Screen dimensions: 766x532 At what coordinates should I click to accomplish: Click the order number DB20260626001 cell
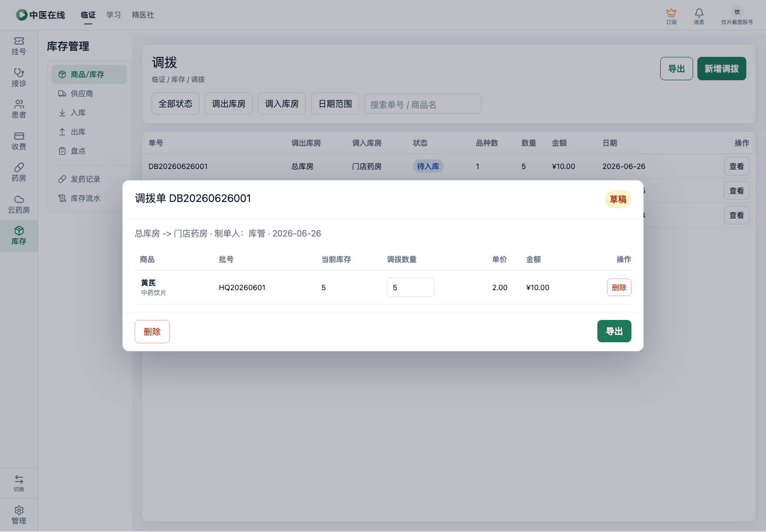click(x=178, y=166)
